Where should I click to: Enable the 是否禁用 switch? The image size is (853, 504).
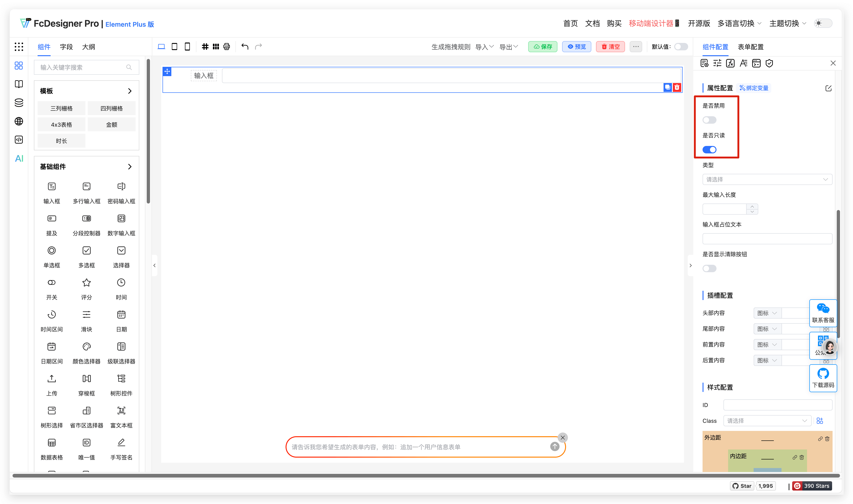(x=709, y=120)
